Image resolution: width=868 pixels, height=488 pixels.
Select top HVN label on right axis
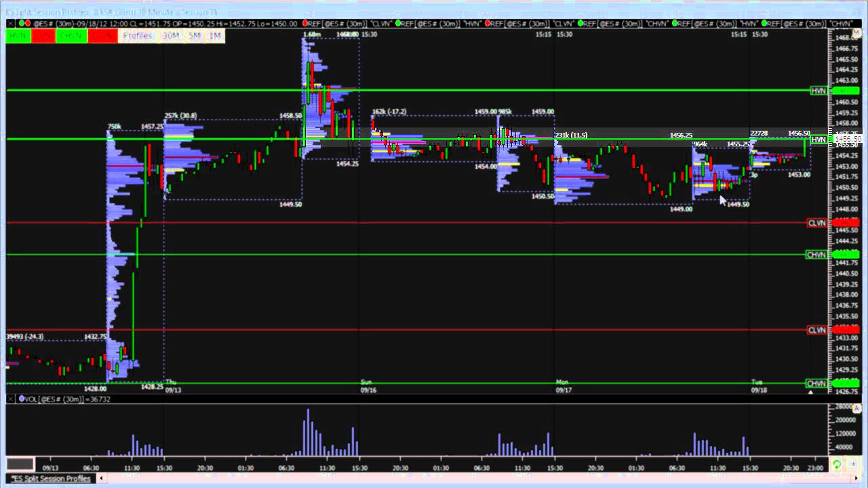819,90
